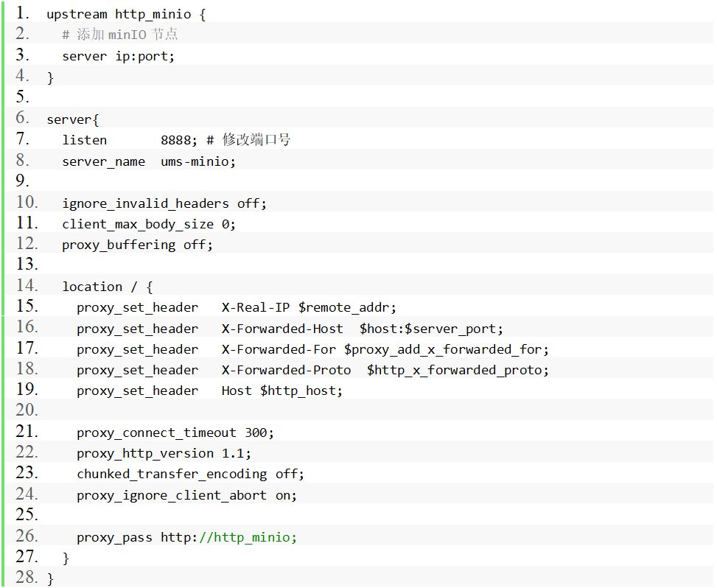The width and height of the screenshot is (717, 588).
Task: Click proxy_buffering off line
Action: point(138,245)
